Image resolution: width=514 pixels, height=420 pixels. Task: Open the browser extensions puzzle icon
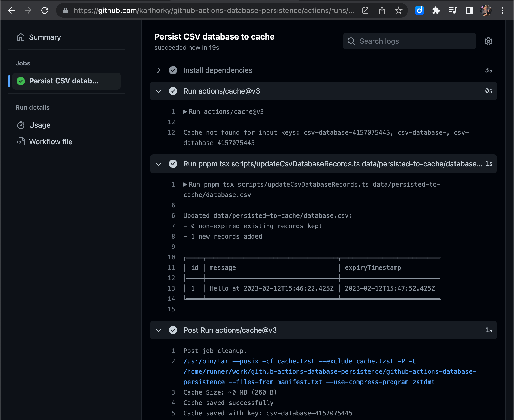[436, 10]
